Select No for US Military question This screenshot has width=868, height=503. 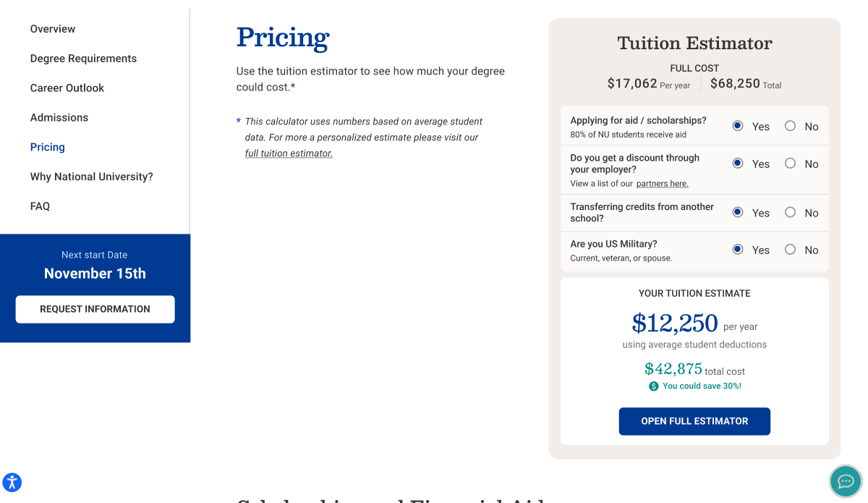[x=790, y=250]
